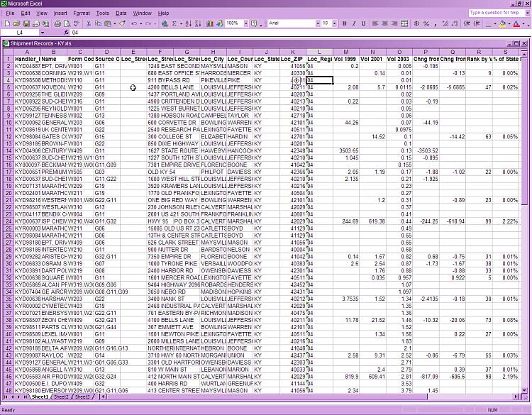Click in the help question box
Viewport: 532px width, 415px height.
tap(497, 13)
